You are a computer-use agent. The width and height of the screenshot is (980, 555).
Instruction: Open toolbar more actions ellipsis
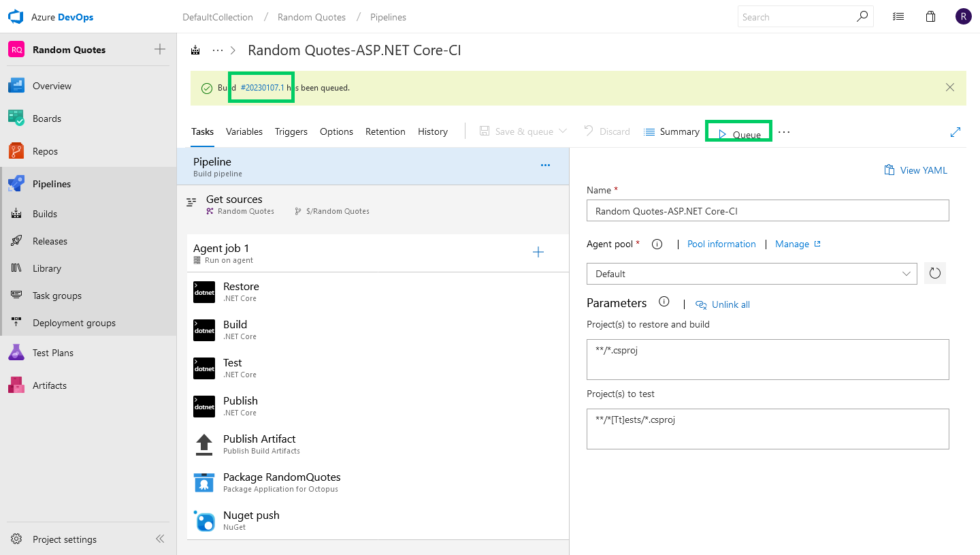click(x=784, y=132)
